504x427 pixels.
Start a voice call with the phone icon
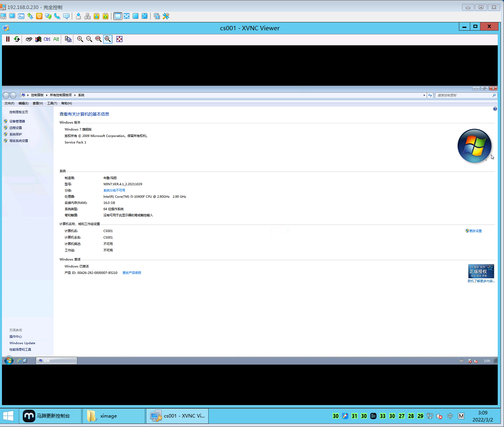pos(57,16)
